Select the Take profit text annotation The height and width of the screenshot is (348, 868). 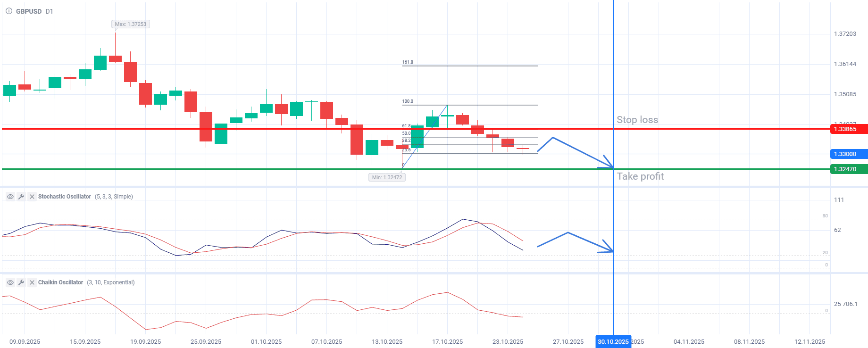pos(640,176)
